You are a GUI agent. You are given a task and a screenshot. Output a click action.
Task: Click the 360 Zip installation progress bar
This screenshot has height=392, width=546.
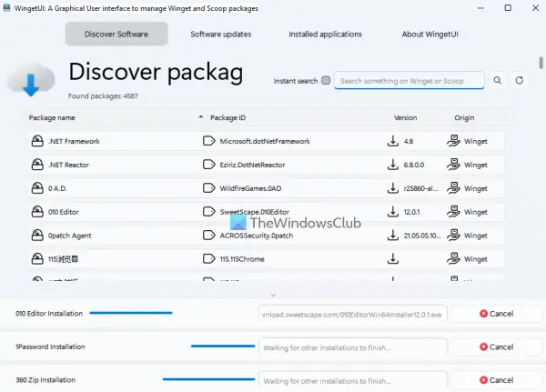[209, 379]
